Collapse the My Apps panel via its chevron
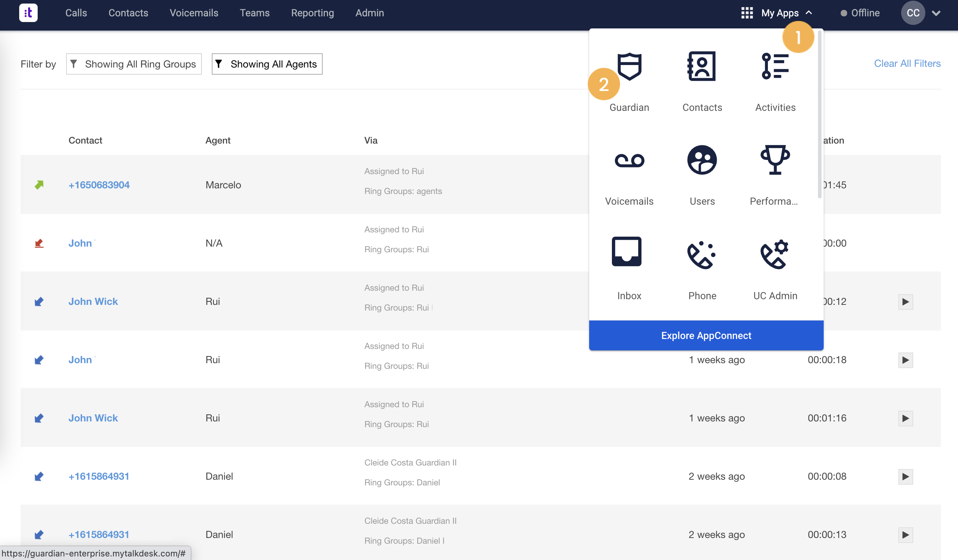Screen dimensions: 958x560 point(808,12)
